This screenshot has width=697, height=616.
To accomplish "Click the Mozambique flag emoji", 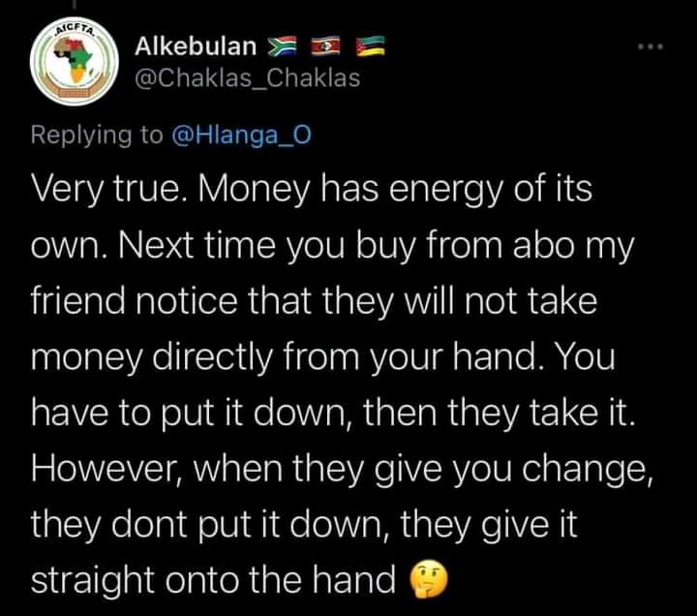I will tap(370, 46).
